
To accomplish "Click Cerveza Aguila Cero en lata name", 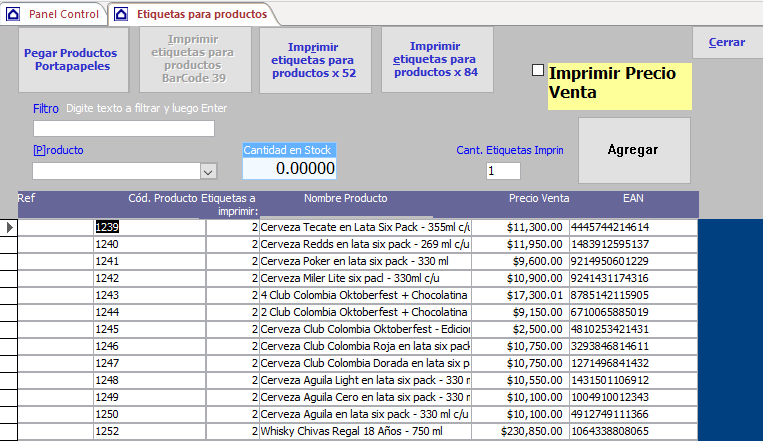I will coord(365,397).
